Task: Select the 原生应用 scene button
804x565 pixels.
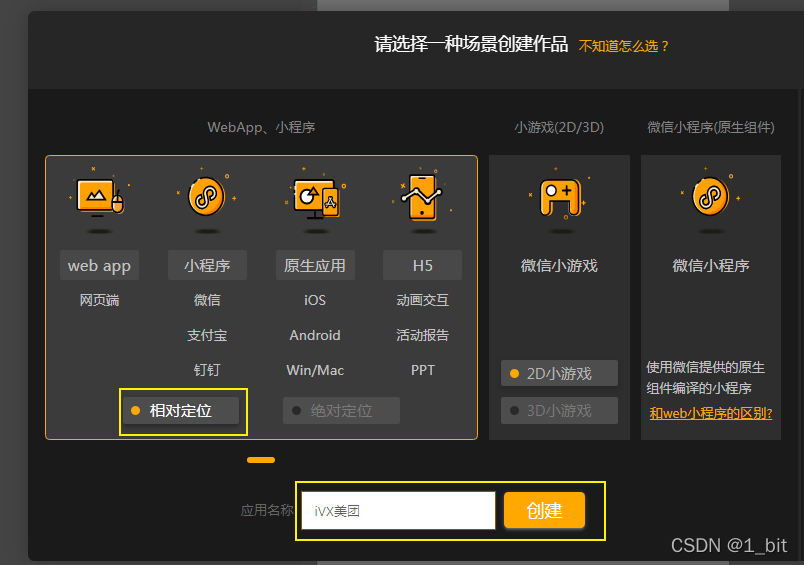Action: coord(315,265)
